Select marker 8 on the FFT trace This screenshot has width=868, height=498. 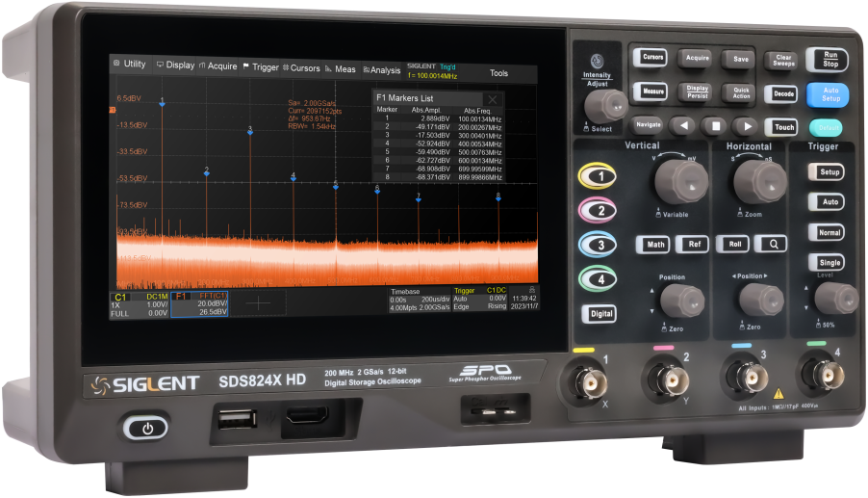(x=498, y=197)
